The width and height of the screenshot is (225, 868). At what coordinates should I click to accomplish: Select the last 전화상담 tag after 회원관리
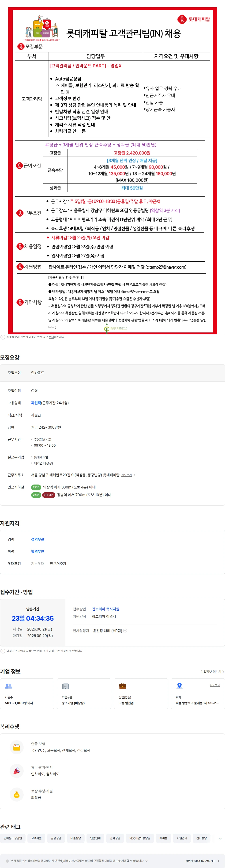pyautogui.click(x=202, y=838)
